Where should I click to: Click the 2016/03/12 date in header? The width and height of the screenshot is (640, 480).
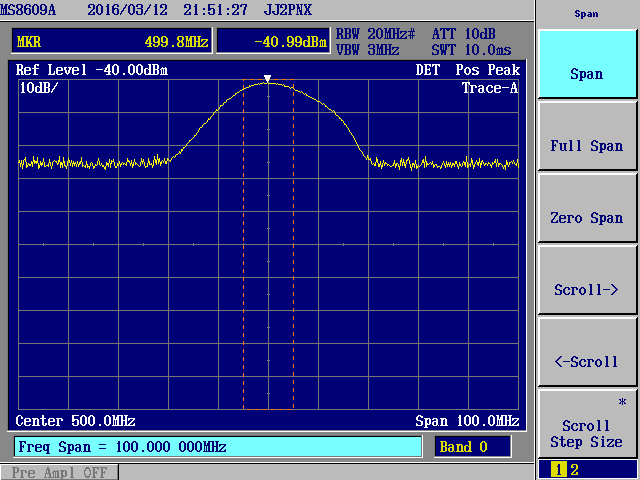point(127,10)
